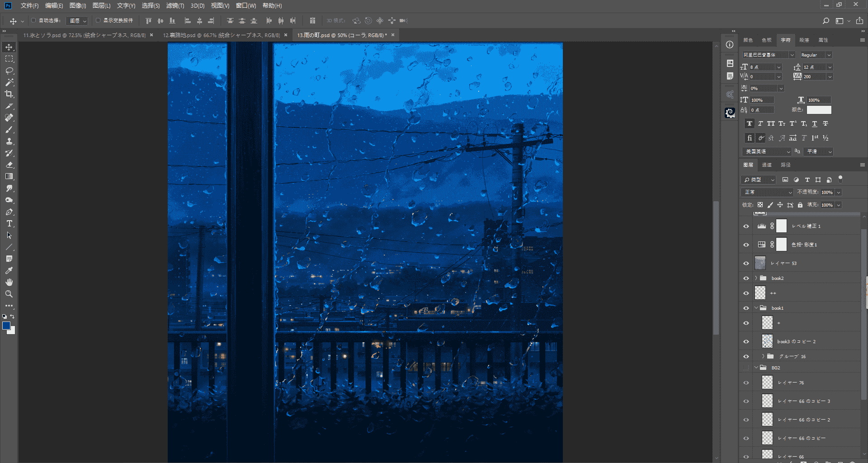868x463 pixels.
Task: Select the Clone Stamp tool
Action: pyautogui.click(x=9, y=141)
